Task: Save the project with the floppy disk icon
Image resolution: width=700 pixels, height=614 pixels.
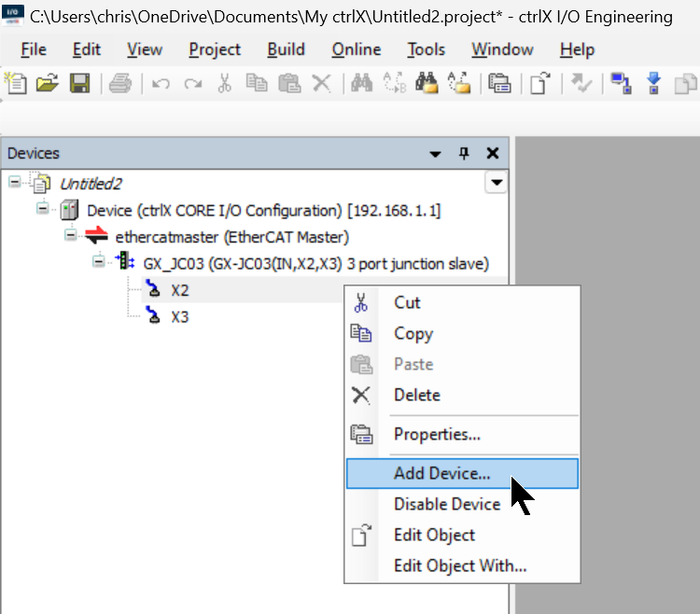Action: pyautogui.click(x=80, y=83)
